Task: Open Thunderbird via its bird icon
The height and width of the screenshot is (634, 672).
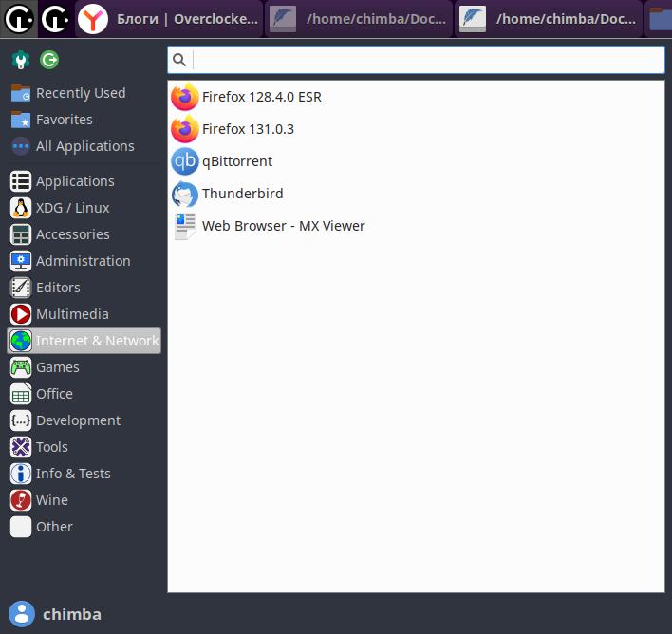Action: (185, 194)
